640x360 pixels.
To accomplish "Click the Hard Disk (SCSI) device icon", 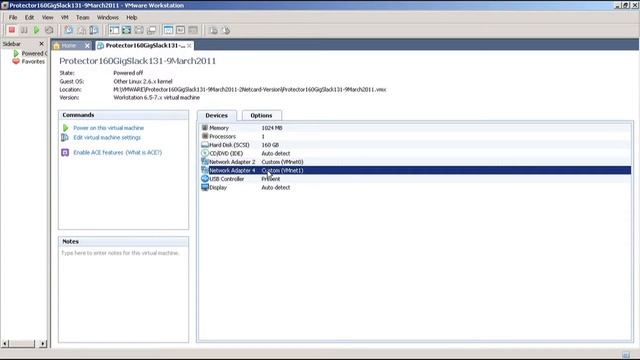I will point(205,144).
